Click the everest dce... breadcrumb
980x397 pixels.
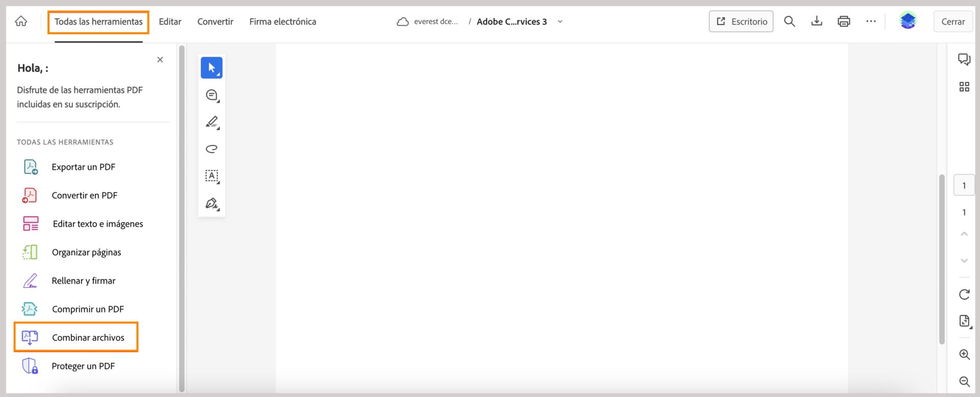coord(436,22)
